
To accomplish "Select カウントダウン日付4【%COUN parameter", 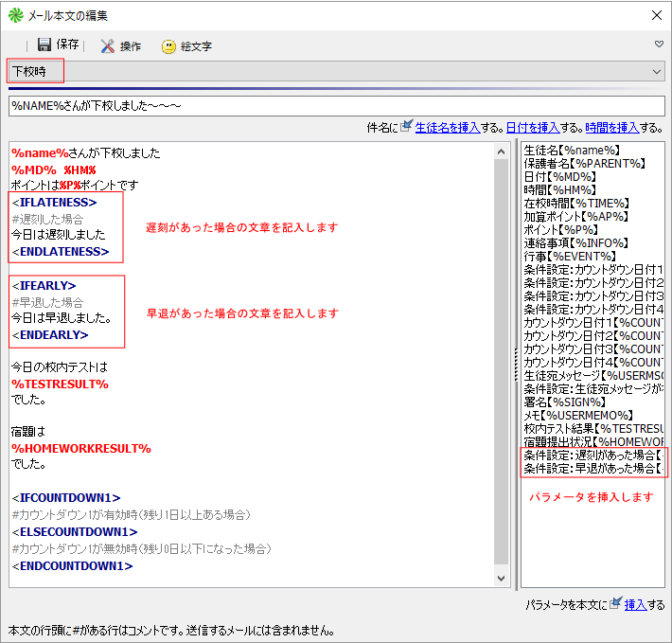I will point(593,363).
